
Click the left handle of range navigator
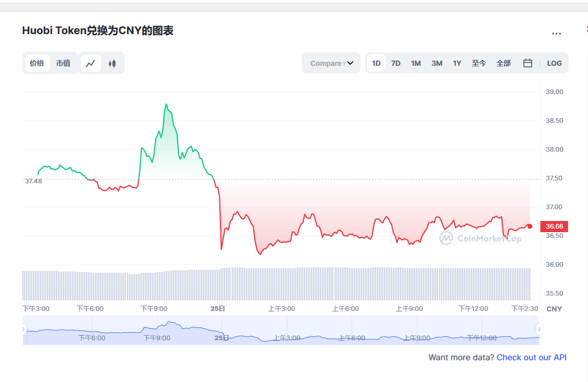point(24,330)
